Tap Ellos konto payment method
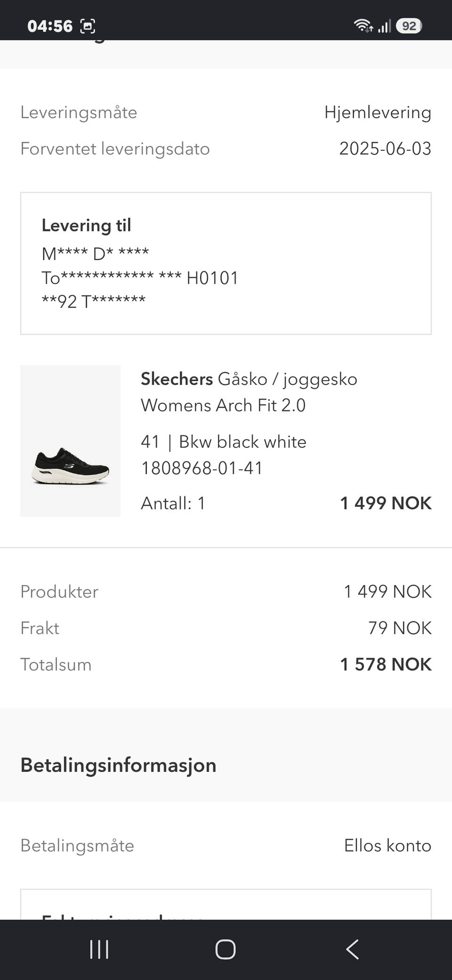 pos(387,845)
